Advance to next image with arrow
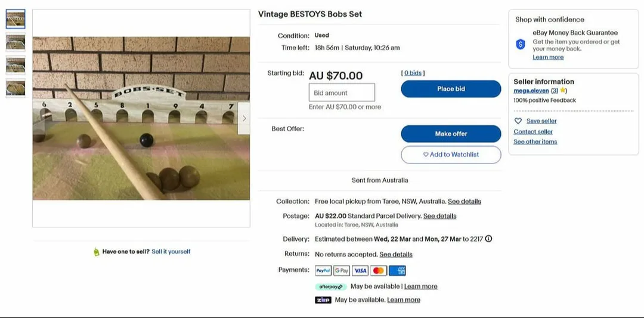Viewport: 644px width, 318px height. (244, 118)
